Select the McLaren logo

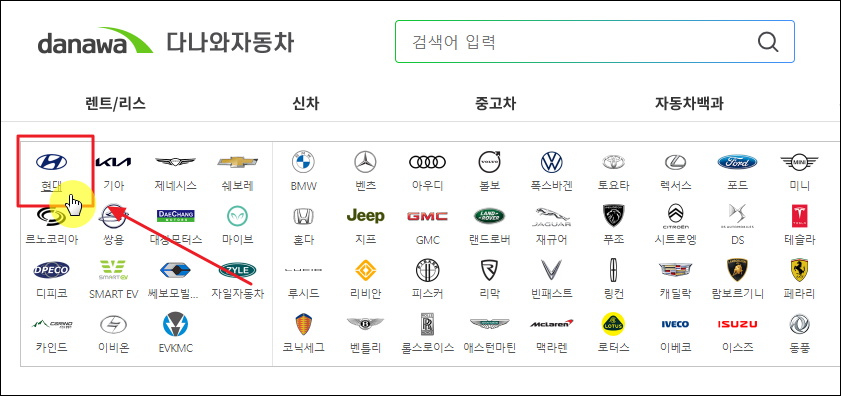click(551, 324)
